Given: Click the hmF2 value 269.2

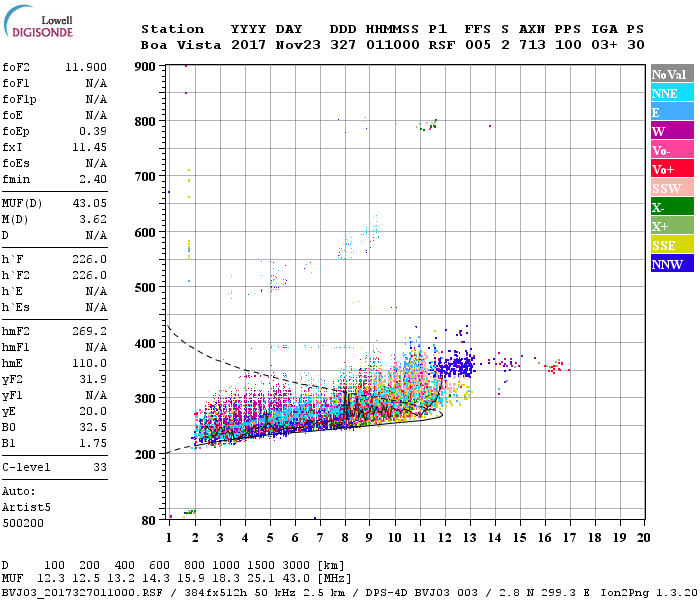Looking at the screenshot, I should [90, 331].
